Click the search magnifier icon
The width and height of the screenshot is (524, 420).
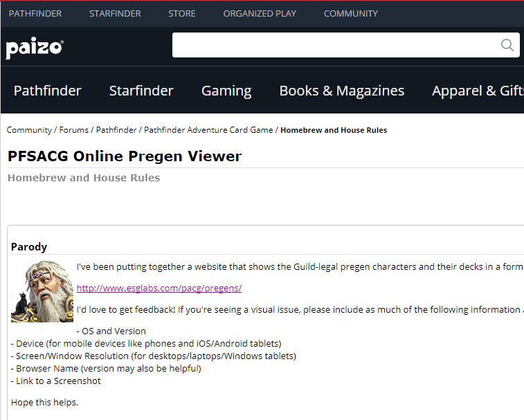(507, 45)
